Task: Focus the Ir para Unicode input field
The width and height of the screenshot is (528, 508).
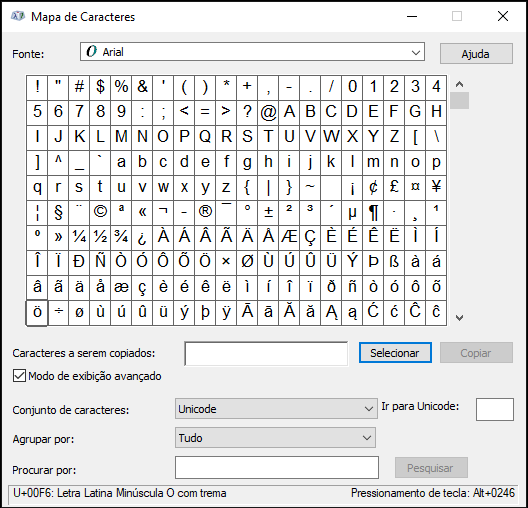Action: 495,409
